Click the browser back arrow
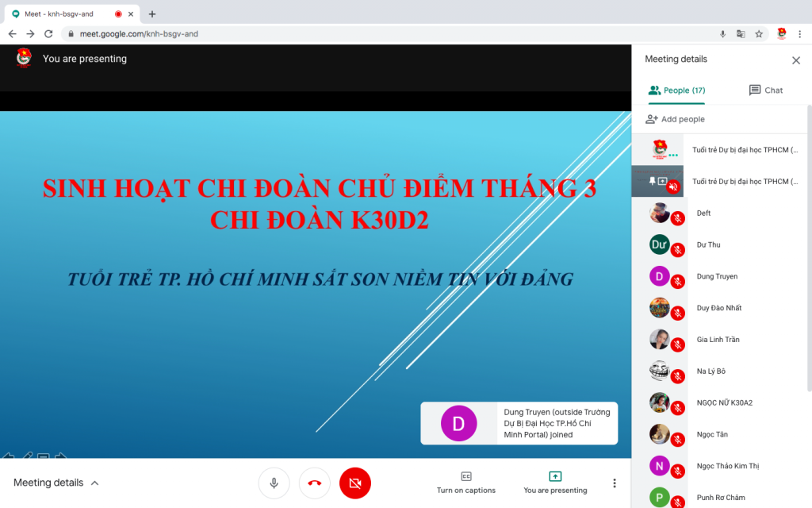 point(13,33)
